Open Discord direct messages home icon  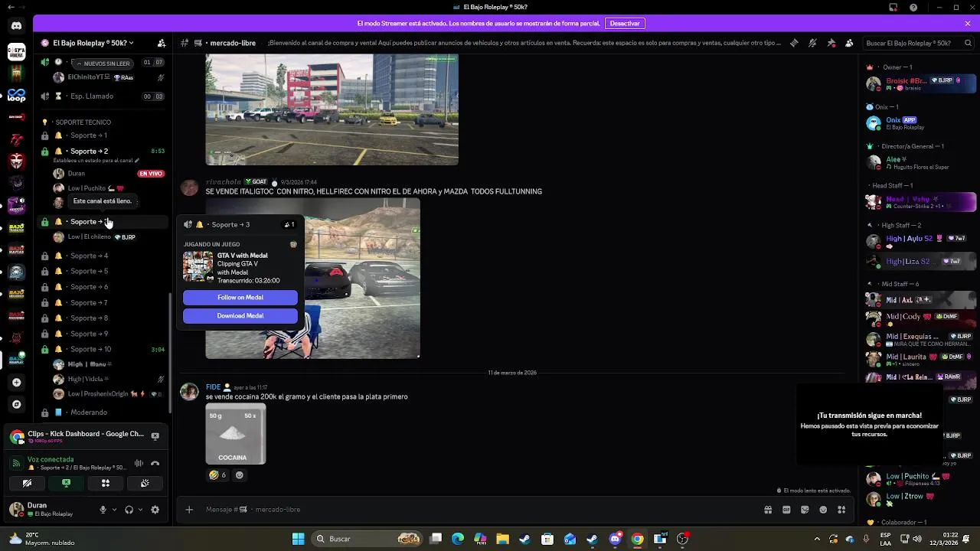point(16,25)
